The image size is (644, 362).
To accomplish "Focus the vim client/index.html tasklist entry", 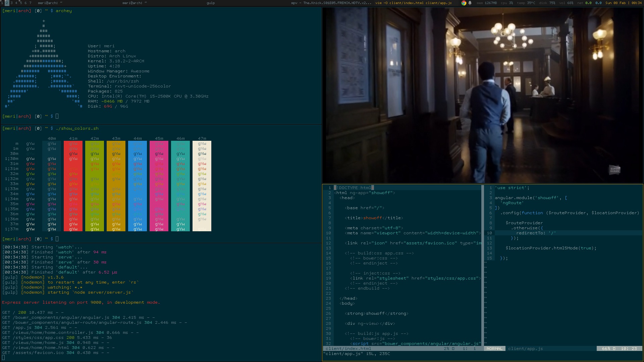I will [413, 3].
